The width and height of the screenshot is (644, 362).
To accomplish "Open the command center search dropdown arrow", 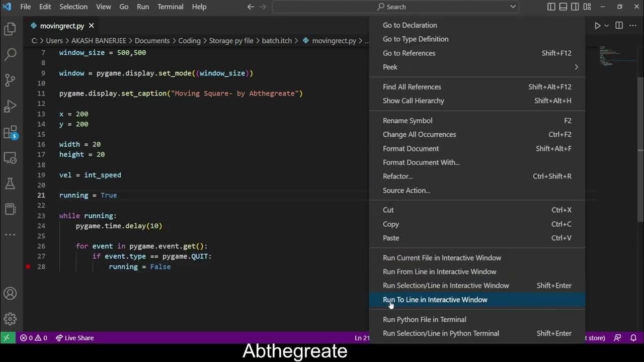I will 513,7.
